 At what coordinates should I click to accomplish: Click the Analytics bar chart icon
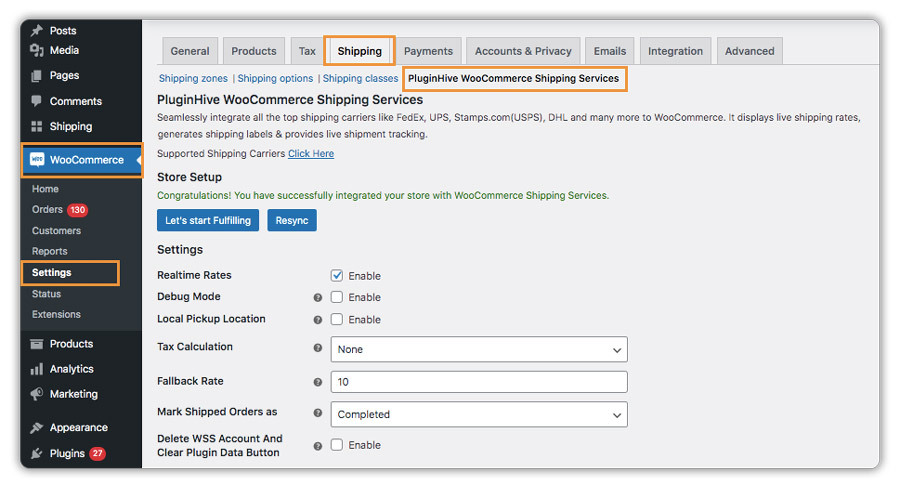coord(37,369)
